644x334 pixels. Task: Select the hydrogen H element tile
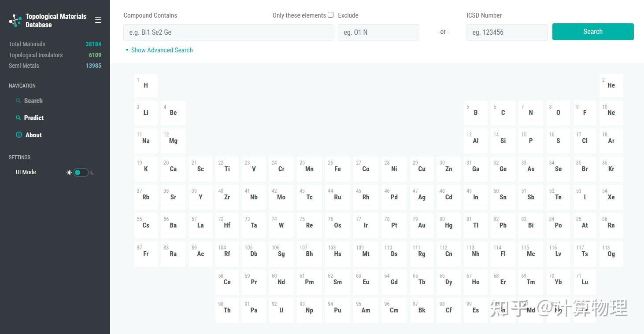pos(146,85)
